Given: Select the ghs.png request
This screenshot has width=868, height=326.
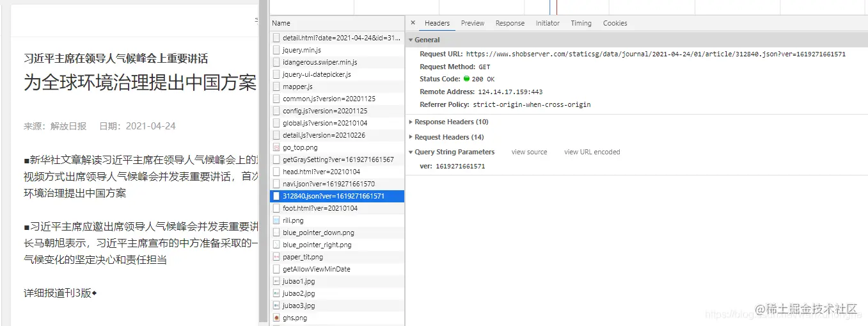Looking at the screenshot, I should click(337, 318).
